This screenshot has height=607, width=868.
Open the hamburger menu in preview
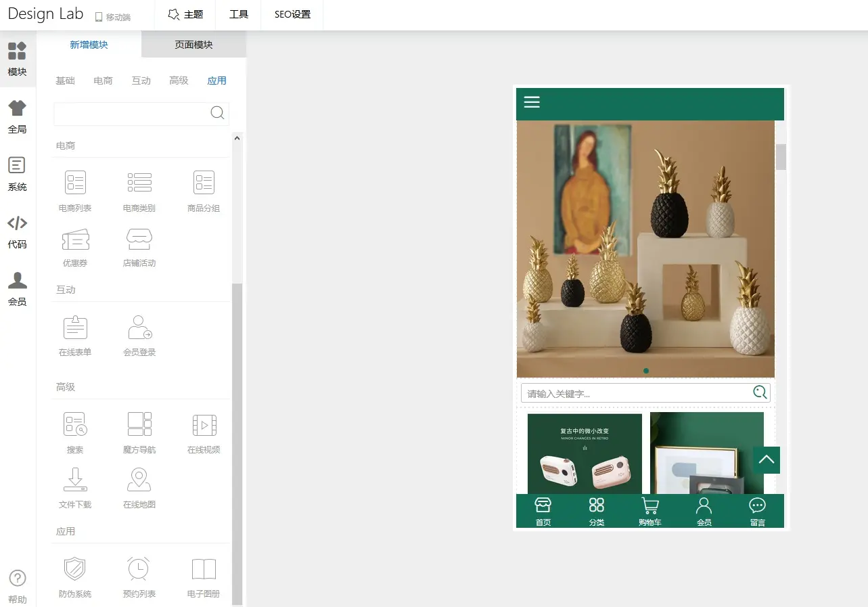[x=532, y=102]
